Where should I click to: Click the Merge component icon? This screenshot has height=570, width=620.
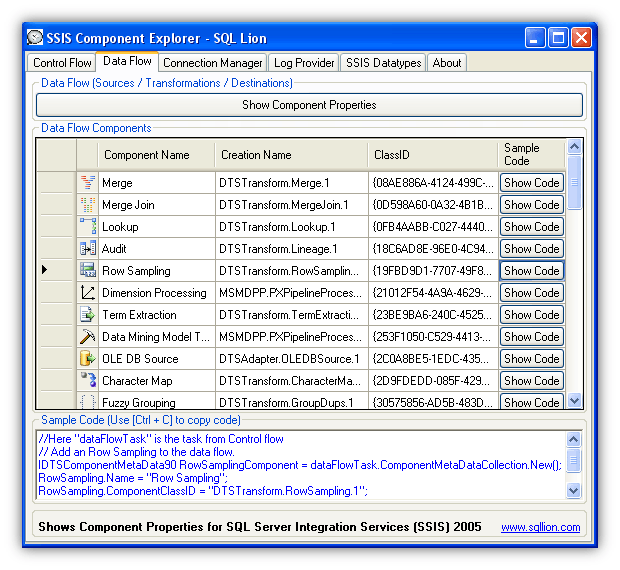click(x=87, y=183)
